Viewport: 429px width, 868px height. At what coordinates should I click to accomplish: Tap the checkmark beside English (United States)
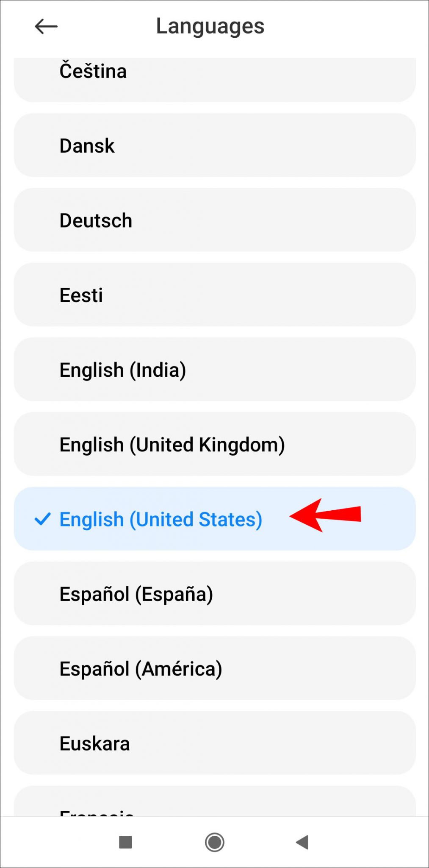(x=42, y=519)
